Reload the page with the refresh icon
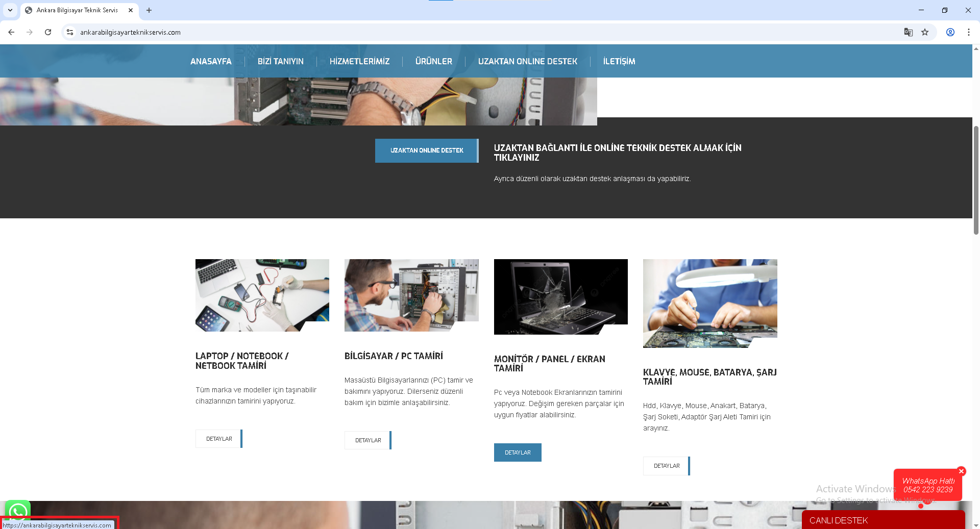The width and height of the screenshot is (980, 529). [x=48, y=32]
